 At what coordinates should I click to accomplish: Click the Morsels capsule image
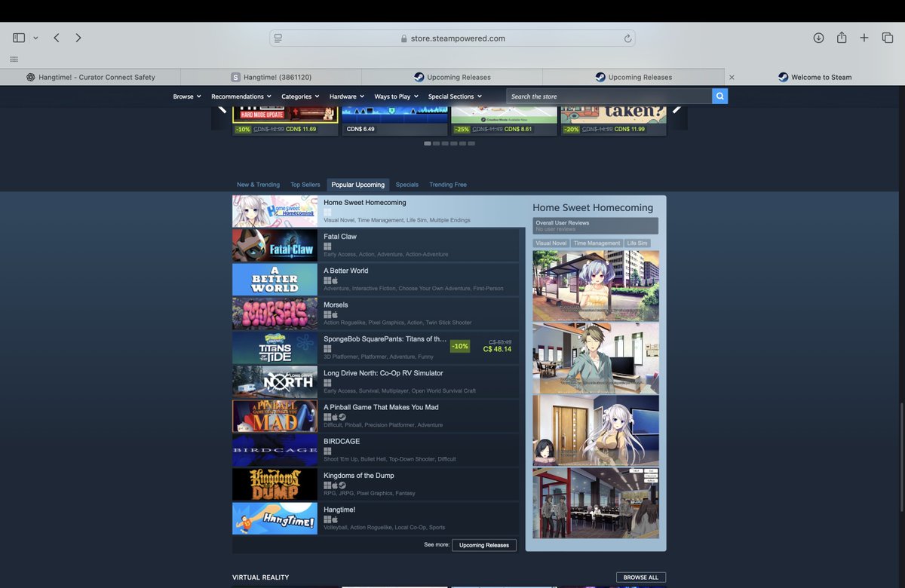[x=275, y=314]
